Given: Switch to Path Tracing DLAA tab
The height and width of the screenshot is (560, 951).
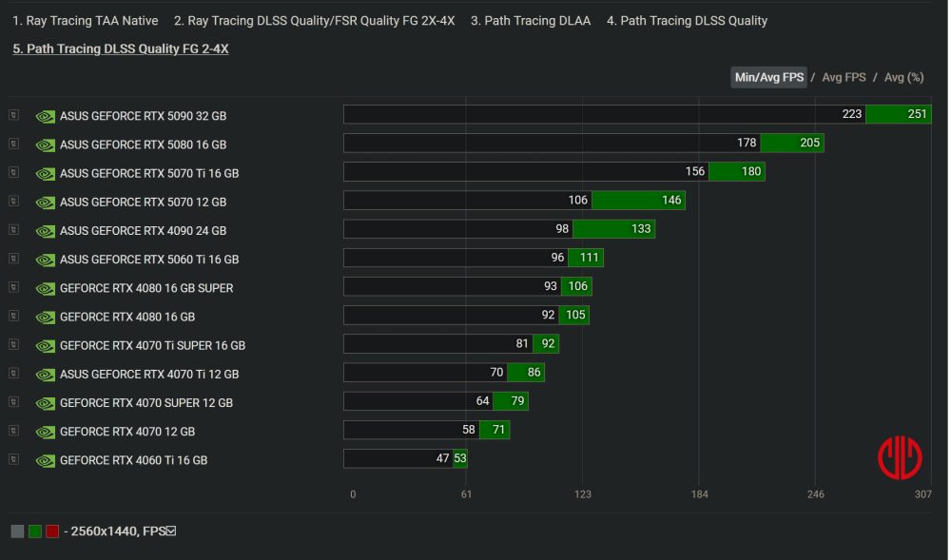Looking at the screenshot, I should click(531, 21).
